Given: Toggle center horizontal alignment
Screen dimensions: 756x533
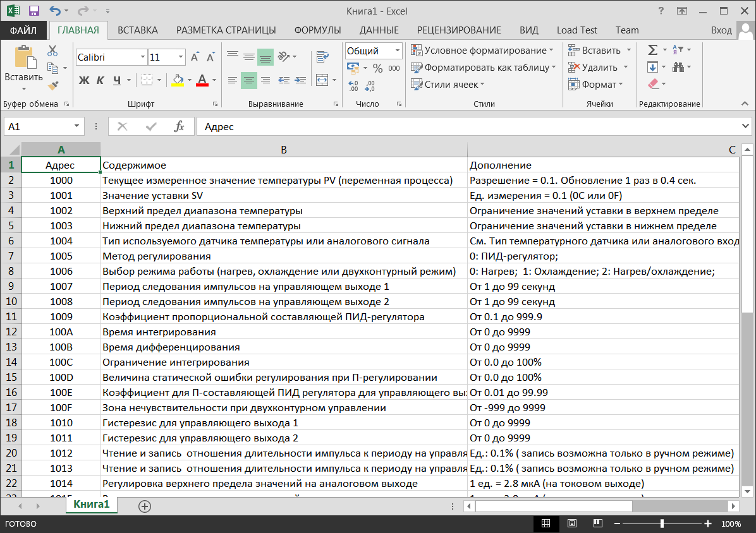Looking at the screenshot, I should [x=249, y=80].
